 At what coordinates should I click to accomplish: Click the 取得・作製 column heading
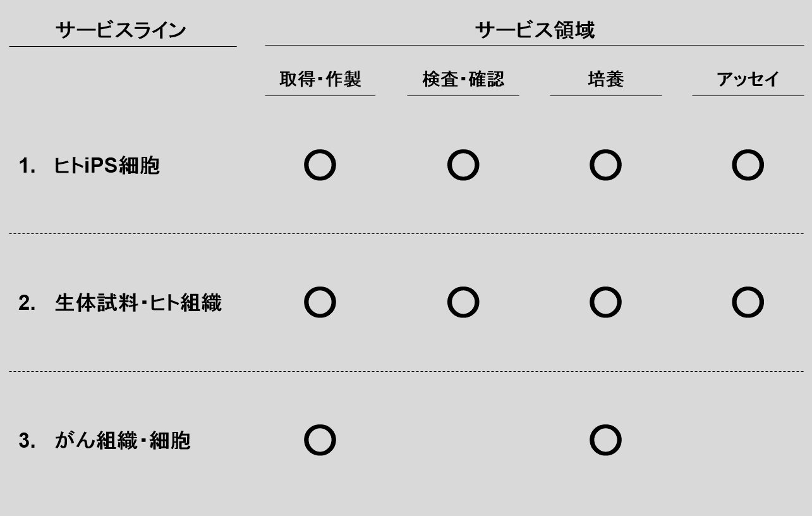pyautogui.click(x=320, y=79)
